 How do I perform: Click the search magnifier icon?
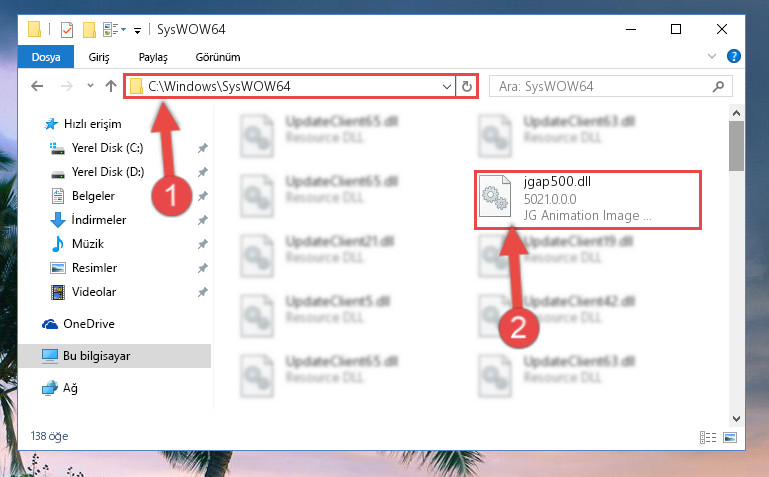pyautogui.click(x=718, y=87)
